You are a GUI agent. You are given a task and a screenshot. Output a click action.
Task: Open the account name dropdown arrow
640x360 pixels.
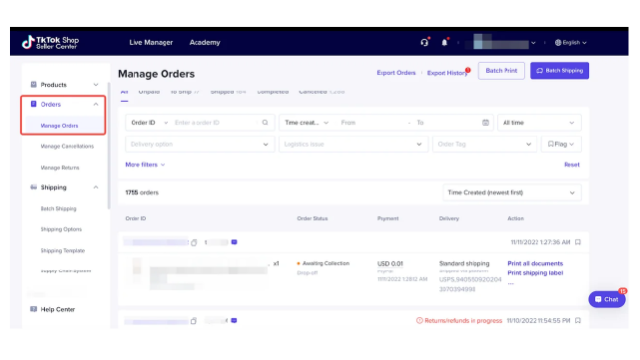[x=533, y=42]
